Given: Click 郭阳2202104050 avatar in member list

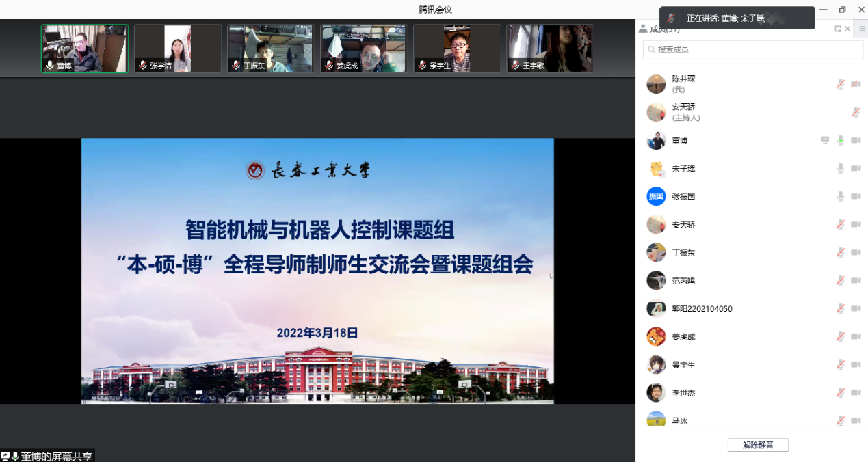Looking at the screenshot, I should (656, 308).
